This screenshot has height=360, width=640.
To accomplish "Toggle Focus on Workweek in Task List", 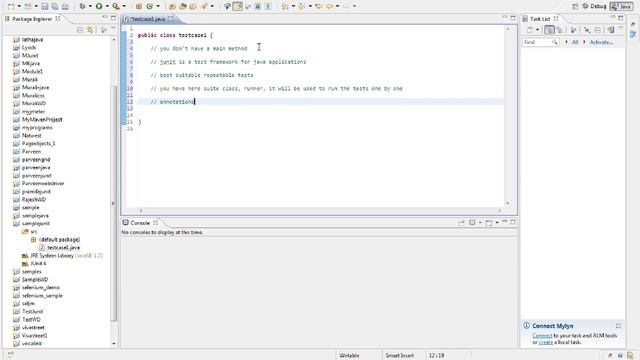I will pos(573,30).
